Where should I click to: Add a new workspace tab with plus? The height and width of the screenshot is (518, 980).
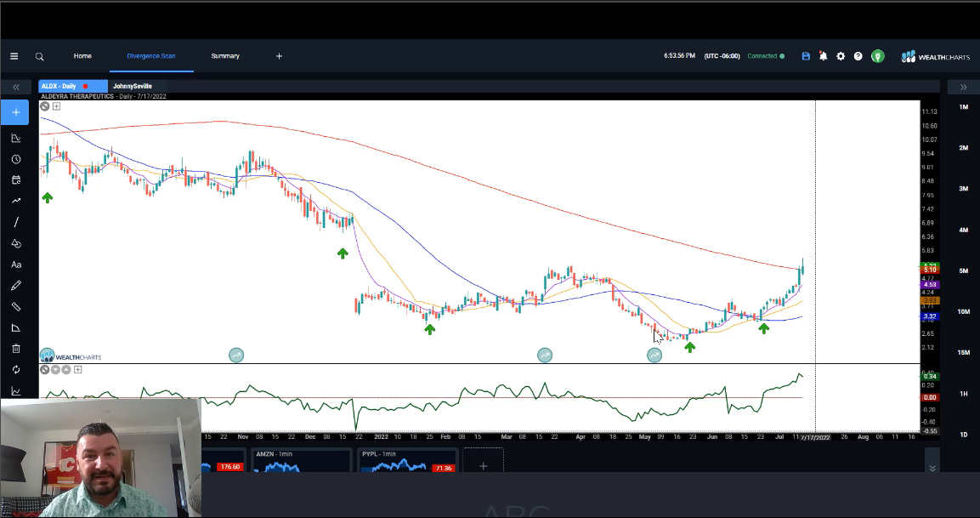click(280, 56)
